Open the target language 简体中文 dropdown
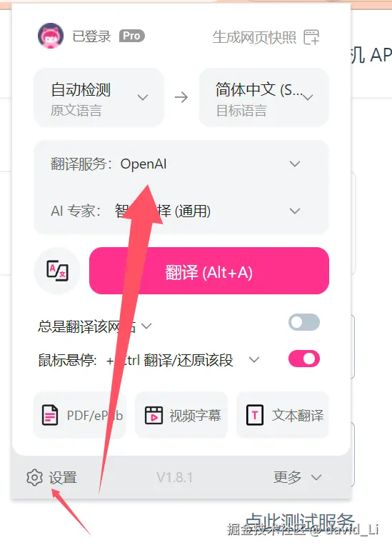The height and width of the screenshot is (550, 392). click(264, 98)
